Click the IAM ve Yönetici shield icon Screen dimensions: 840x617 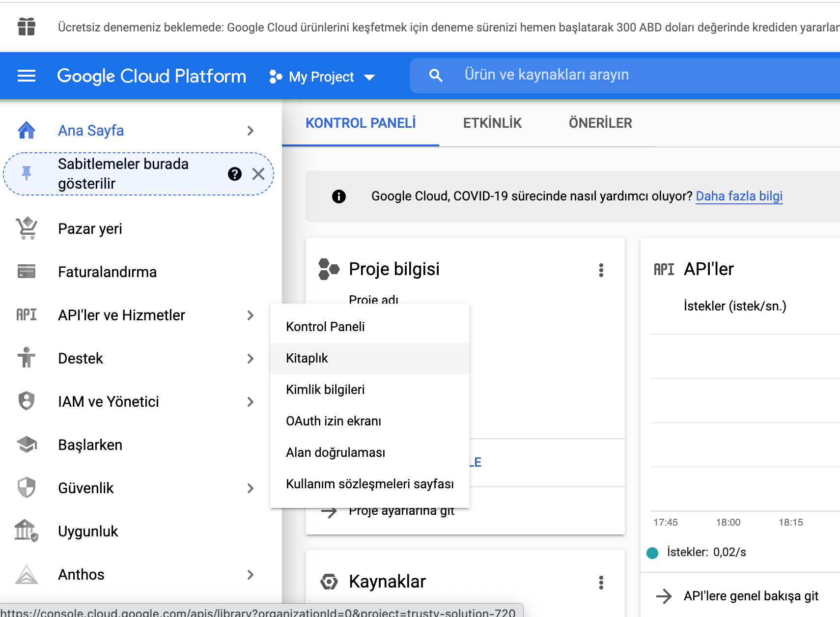pyautogui.click(x=27, y=401)
